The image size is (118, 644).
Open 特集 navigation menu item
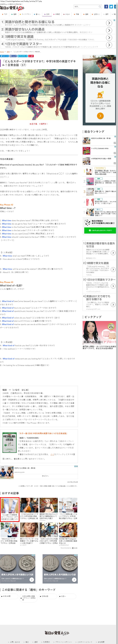(x=76, y=14)
